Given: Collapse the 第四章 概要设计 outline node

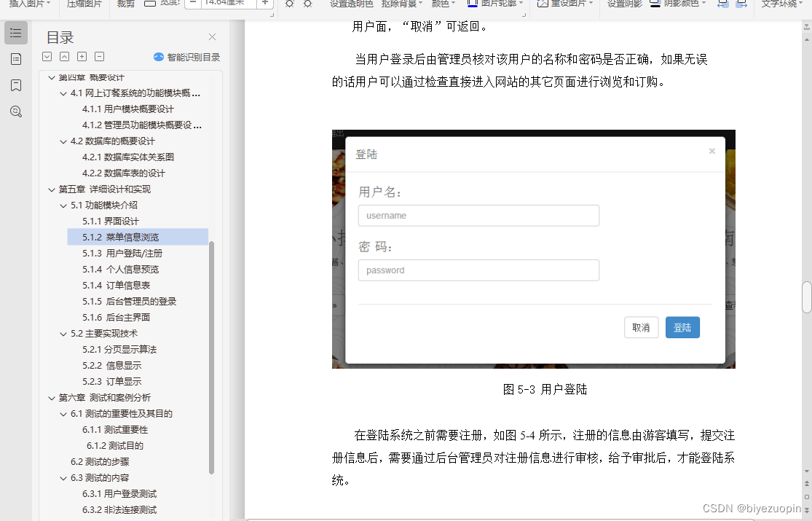Looking at the screenshot, I should 51,77.
